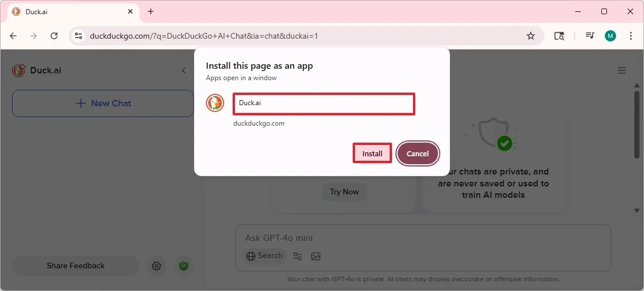Image resolution: width=644 pixels, height=291 pixels.
Task: Open the hamburger menu on the page
Action: point(622,70)
